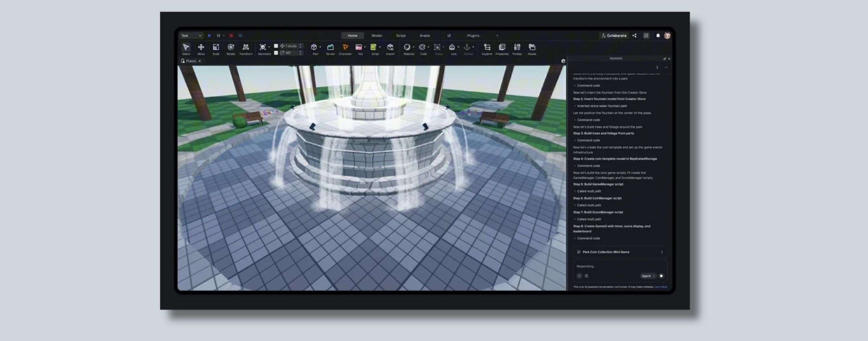
Task: Toggle the studs move snapping checkbox
Action: point(276,46)
